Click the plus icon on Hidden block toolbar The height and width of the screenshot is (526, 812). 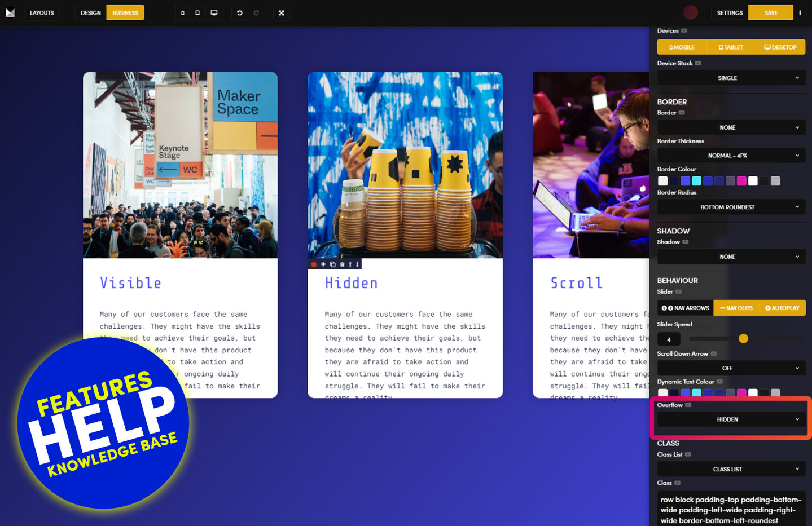[x=323, y=264]
